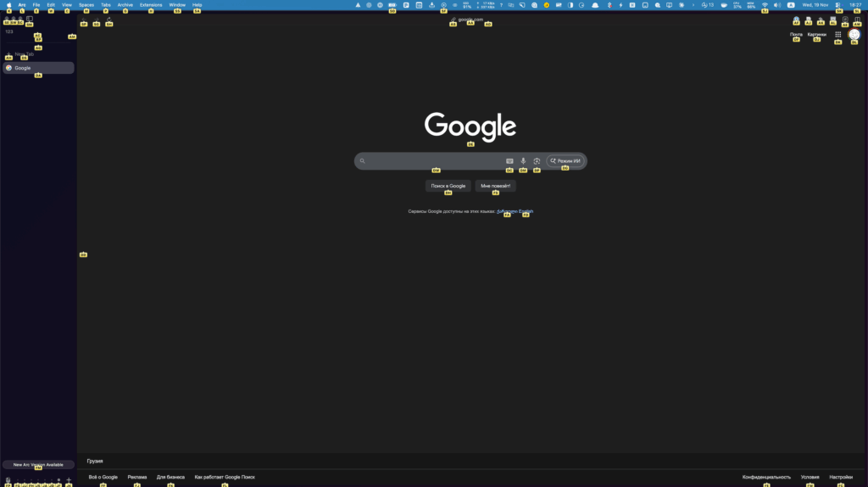Click the Google account avatar

pos(854,35)
